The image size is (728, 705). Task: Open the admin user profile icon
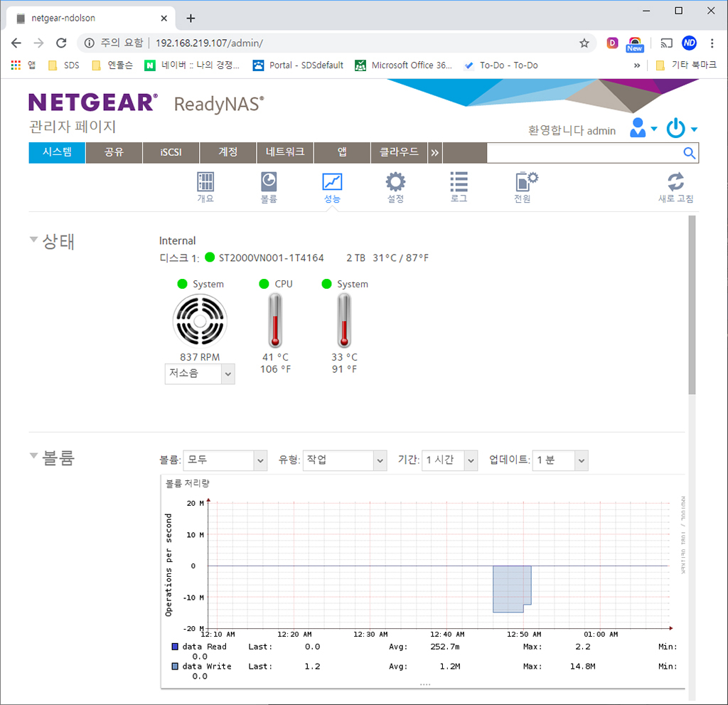pos(638,127)
